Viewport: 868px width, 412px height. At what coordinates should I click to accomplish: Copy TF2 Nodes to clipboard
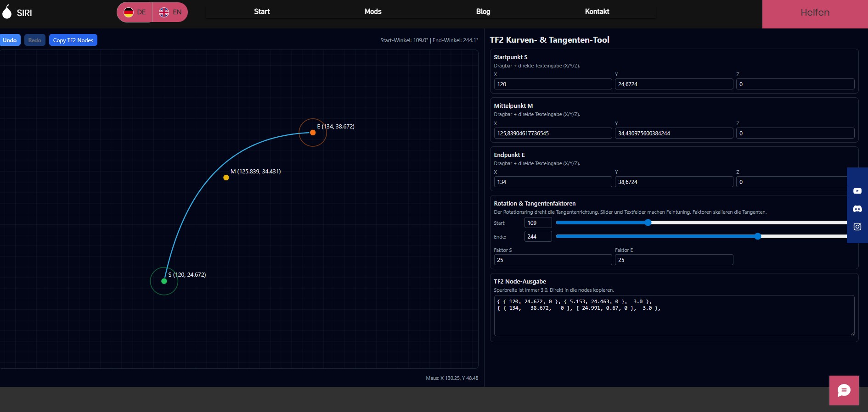click(x=73, y=40)
